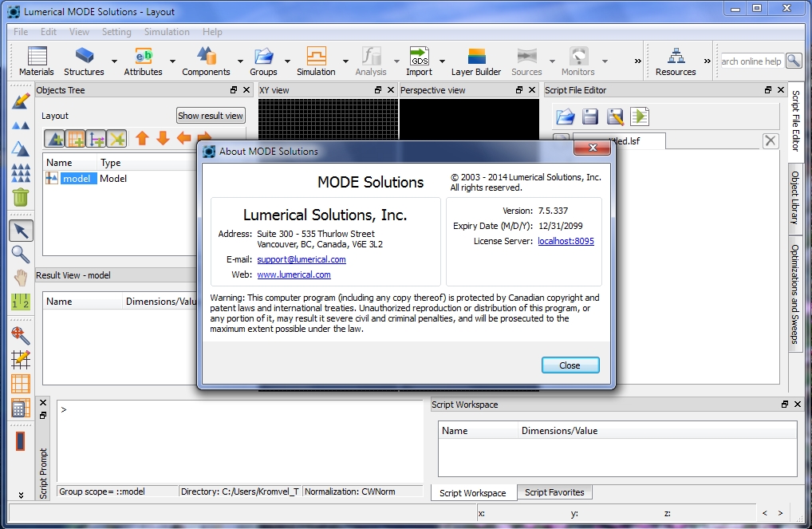Click the Simulation toolbar icon

316,61
